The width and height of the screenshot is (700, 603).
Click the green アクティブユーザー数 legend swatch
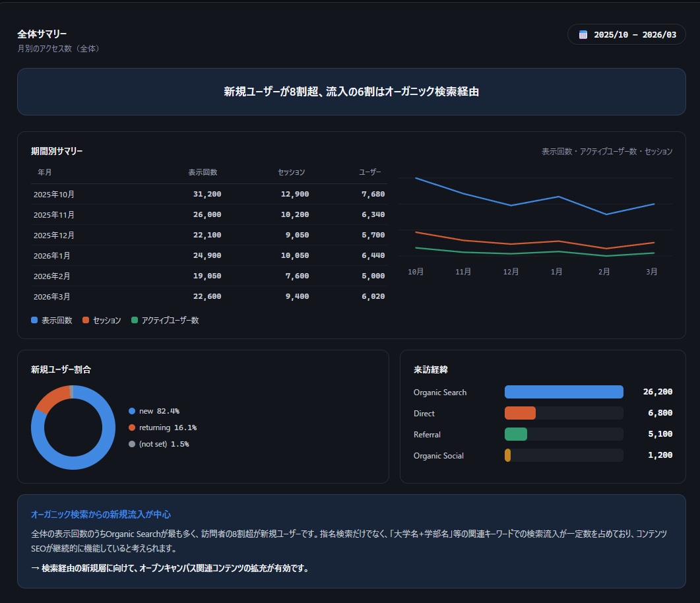click(x=135, y=320)
